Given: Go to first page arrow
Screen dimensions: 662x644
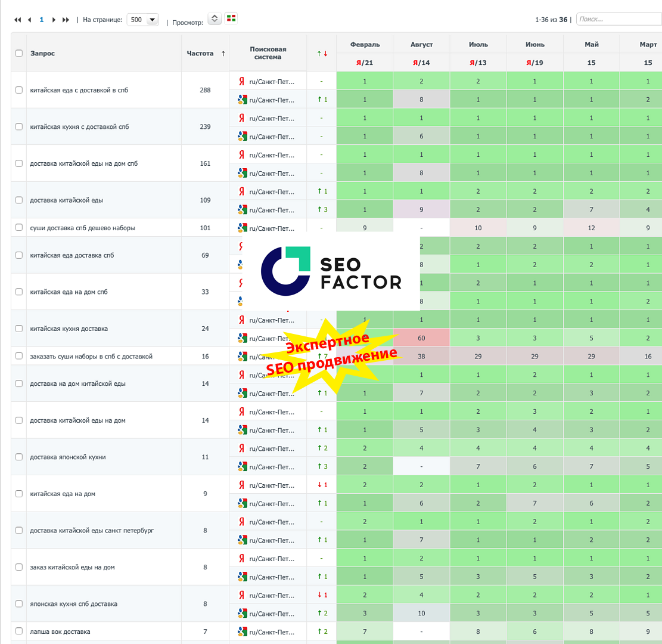Looking at the screenshot, I should point(18,20).
